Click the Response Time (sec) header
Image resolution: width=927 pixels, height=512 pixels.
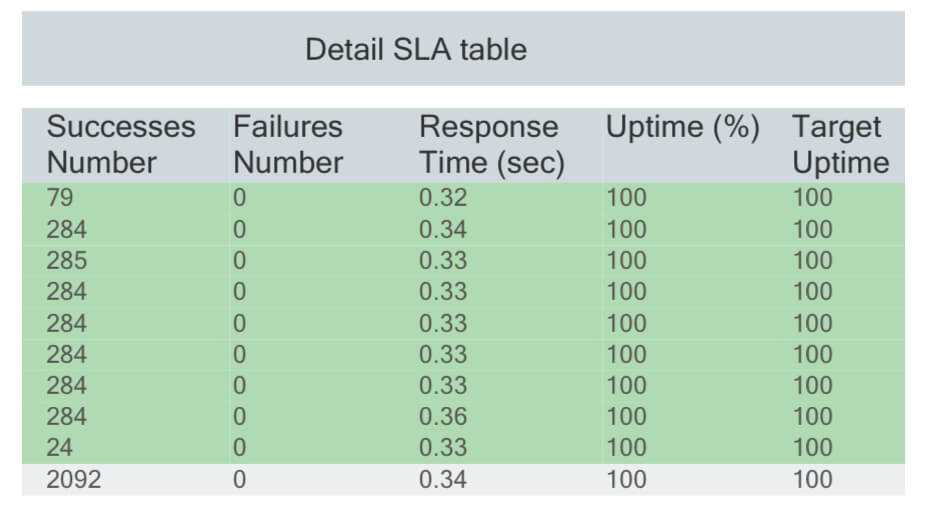[x=492, y=144]
